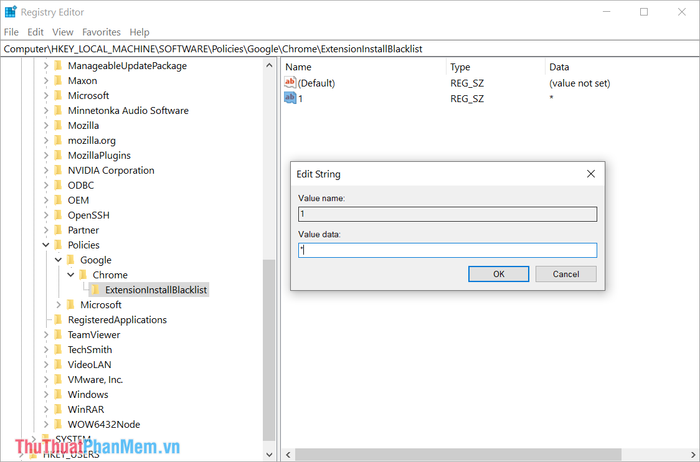Select the ExtensionInstallBlacklist folder icon
The height and width of the screenshot is (462, 700).
pos(95,290)
